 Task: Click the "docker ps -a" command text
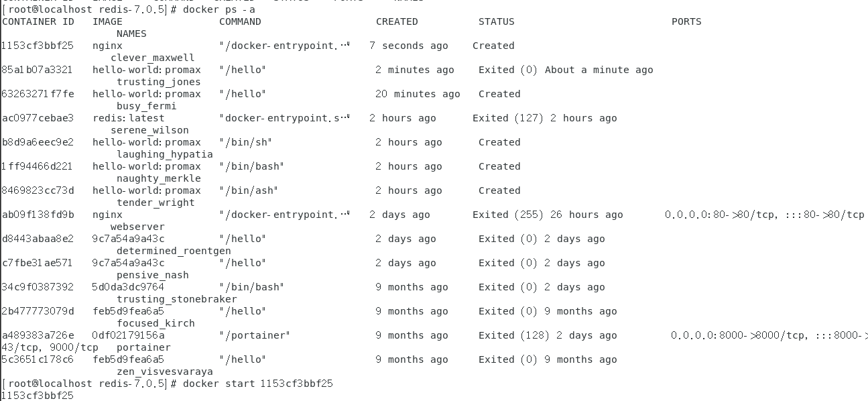point(219,9)
